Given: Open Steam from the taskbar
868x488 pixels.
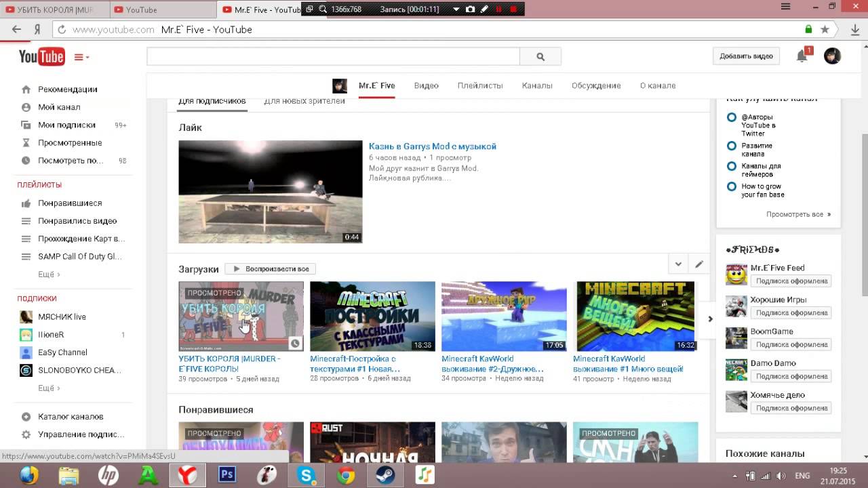Looking at the screenshot, I should [x=385, y=476].
